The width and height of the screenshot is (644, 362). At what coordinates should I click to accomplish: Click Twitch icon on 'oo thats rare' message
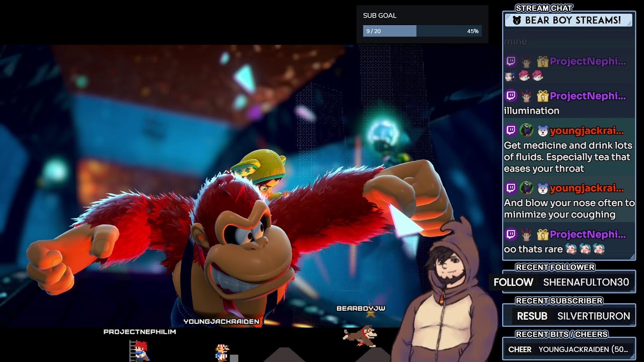(x=511, y=234)
